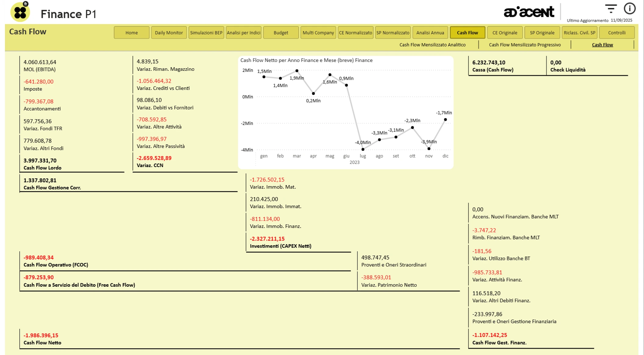Open SP Normalizzato tab
This screenshot has height=355, width=644.
[393, 33]
